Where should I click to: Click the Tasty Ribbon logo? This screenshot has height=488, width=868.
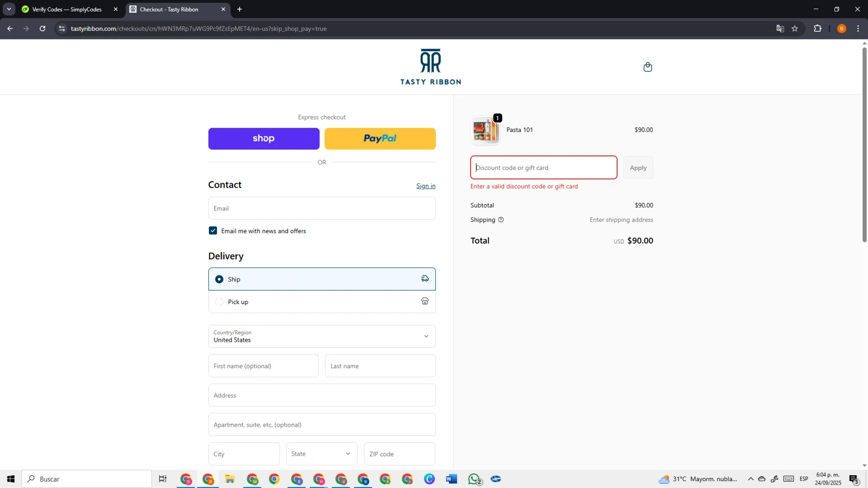(431, 66)
